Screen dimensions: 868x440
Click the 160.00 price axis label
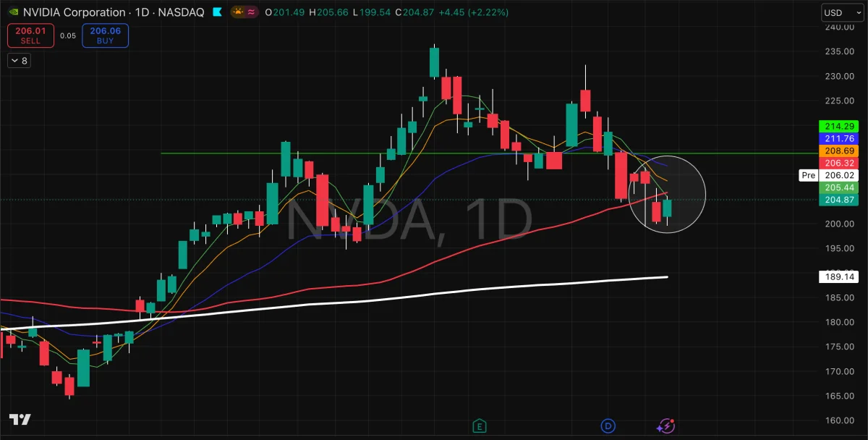840,420
